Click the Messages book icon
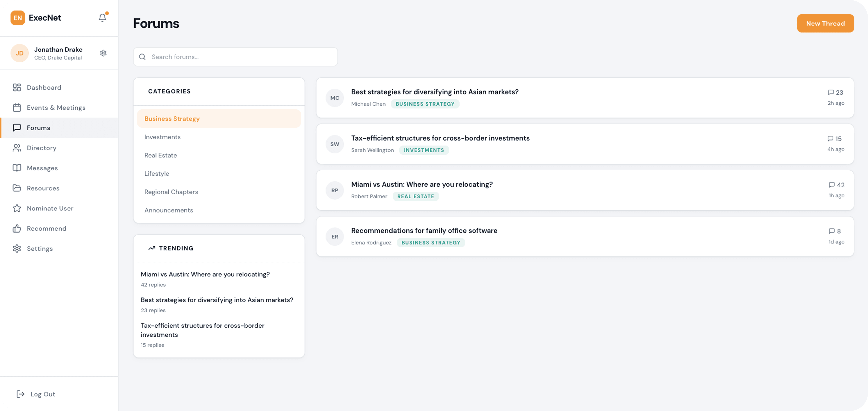868x411 pixels. tap(17, 168)
